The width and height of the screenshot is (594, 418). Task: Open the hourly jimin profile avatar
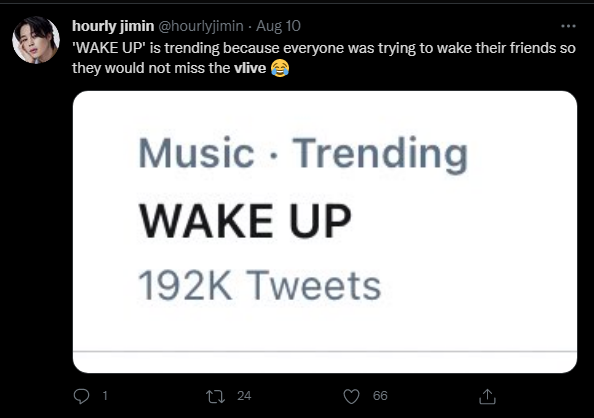(x=36, y=40)
